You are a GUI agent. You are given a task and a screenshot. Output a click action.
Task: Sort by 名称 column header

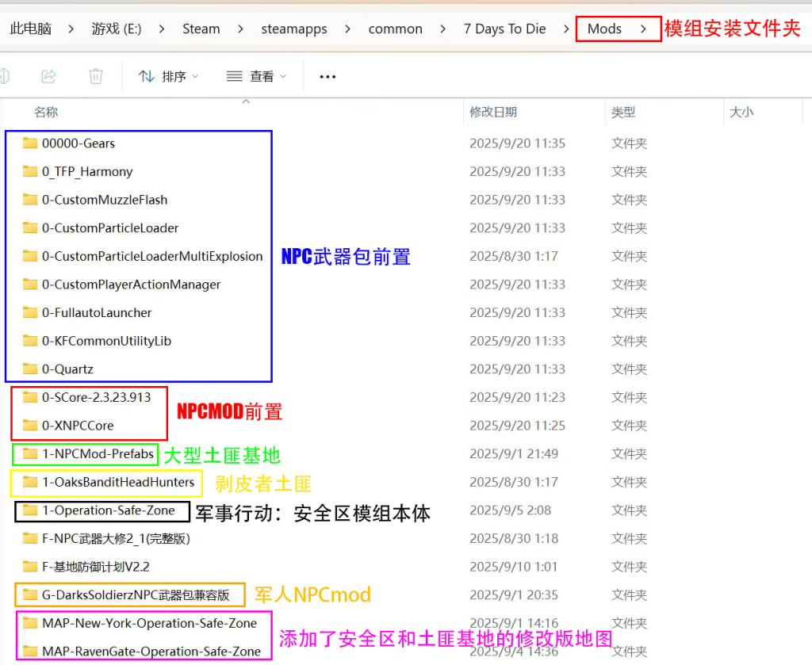point(46,113)
